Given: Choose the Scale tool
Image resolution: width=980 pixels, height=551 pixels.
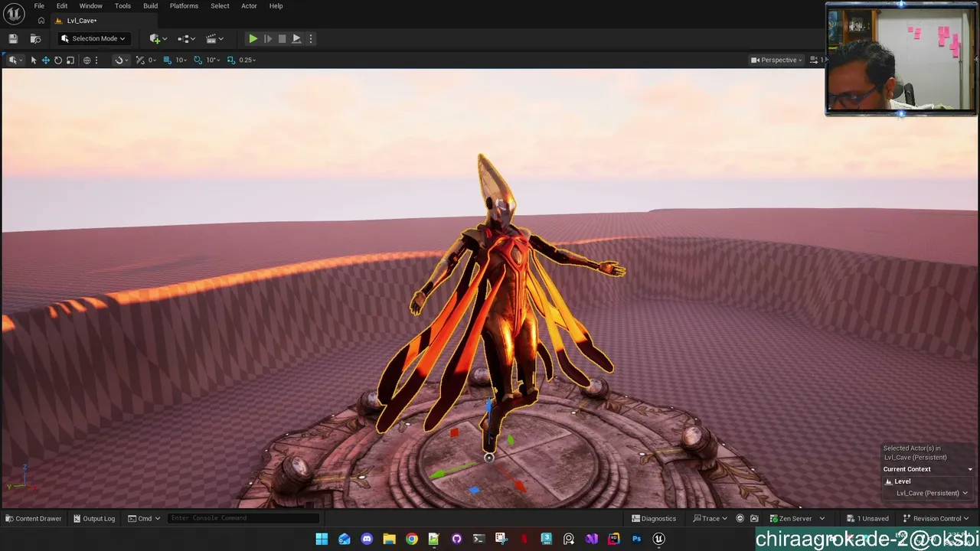Looking at the screenshot, I should (70, 60).
